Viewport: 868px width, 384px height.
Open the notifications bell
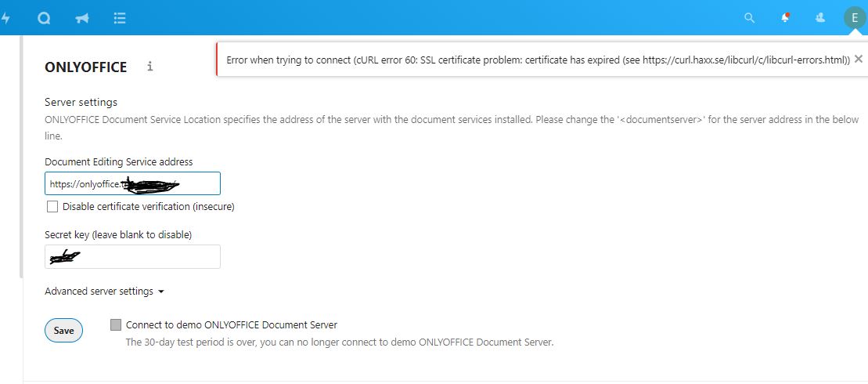(x=785, y=18)
